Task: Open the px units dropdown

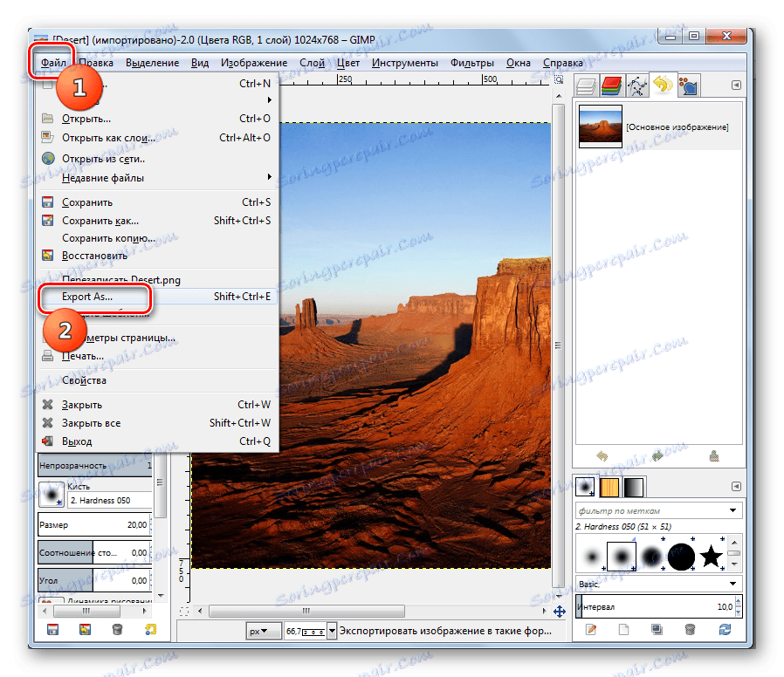Action: click(262, 630)
